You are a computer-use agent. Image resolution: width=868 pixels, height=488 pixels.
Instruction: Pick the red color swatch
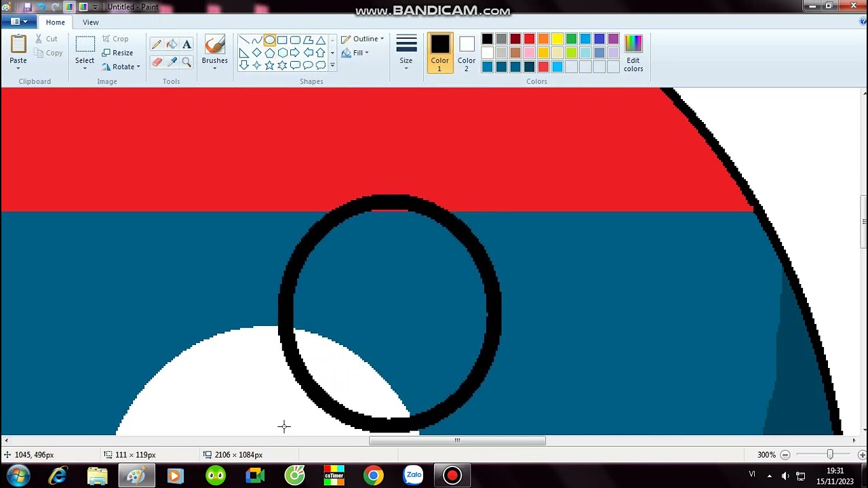tap(529, 39)
